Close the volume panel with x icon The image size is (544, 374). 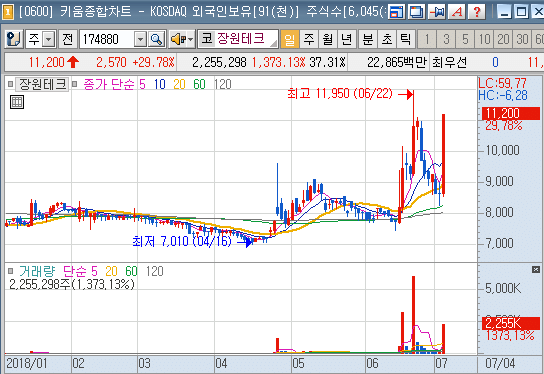(536, 270)
